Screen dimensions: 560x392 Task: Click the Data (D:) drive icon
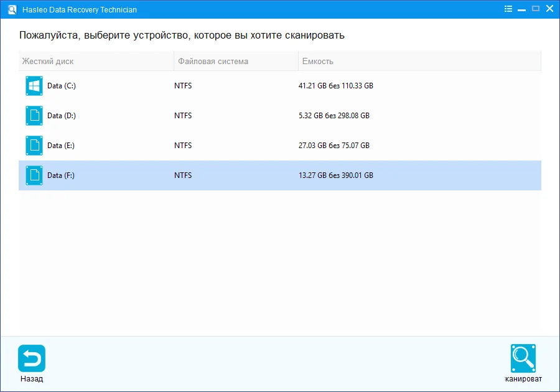click(x=34, y=116)
